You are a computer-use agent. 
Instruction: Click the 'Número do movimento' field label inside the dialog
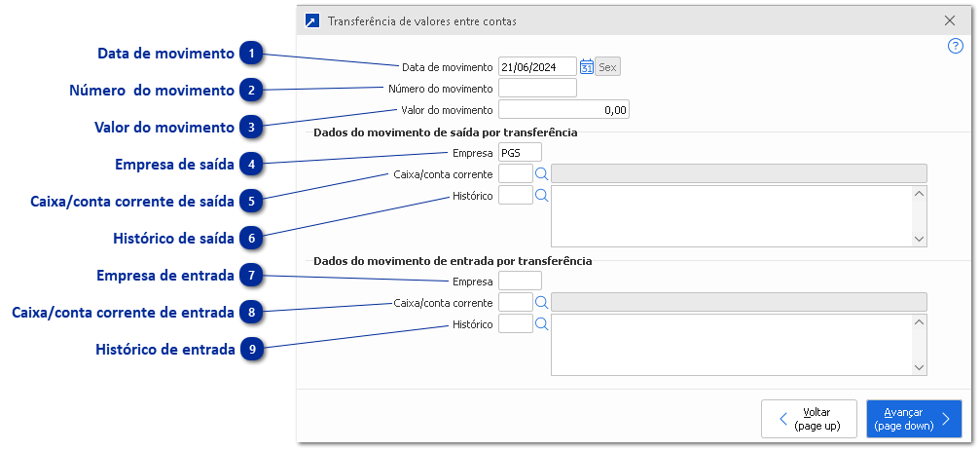coord(441,89)
